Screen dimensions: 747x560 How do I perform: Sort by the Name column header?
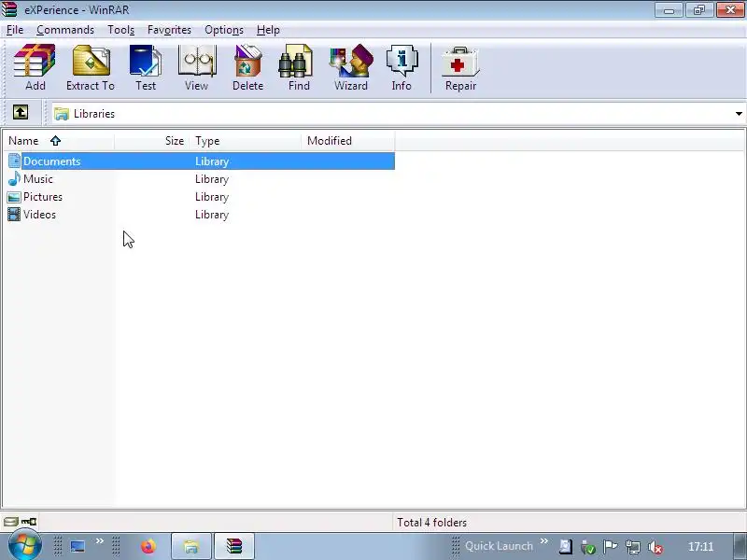click(x=60, y=141)
